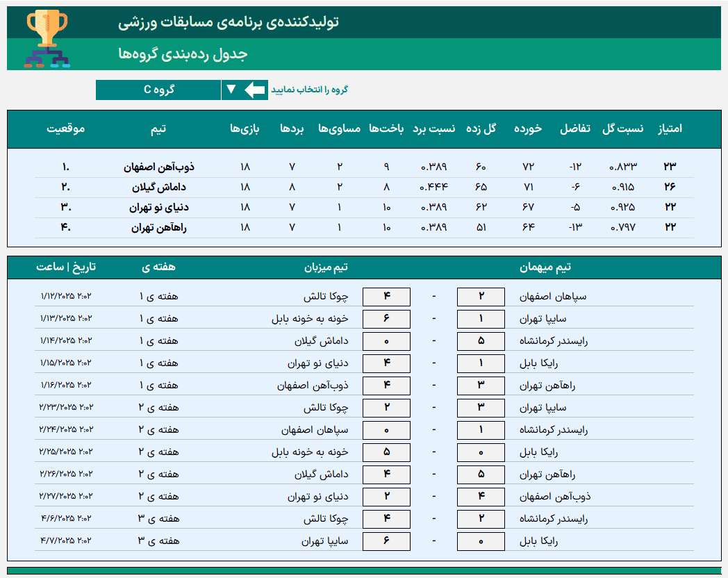Viewport: 728px width, 578px height.
Task: Click the بردها column header
Action: [292, 129]
